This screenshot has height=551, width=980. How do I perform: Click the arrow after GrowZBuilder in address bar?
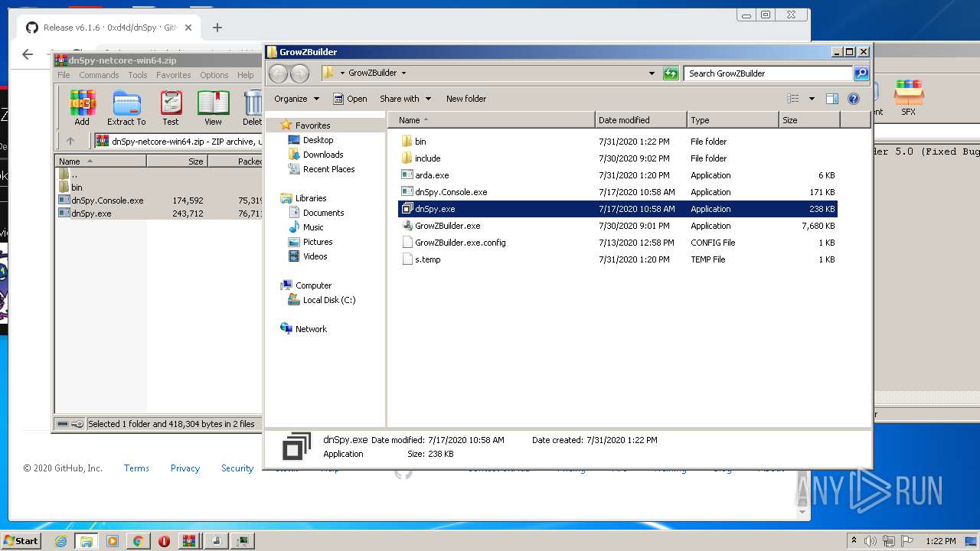coord(403,73)
